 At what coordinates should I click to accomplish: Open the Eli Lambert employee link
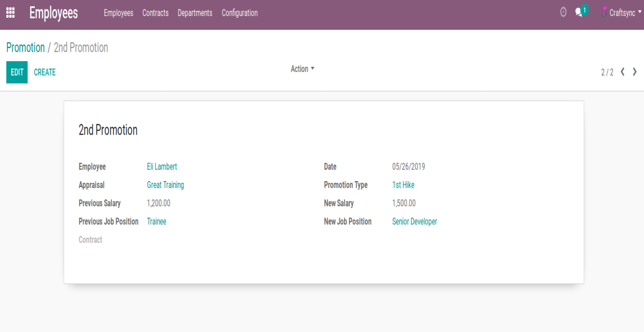click(x=162, y=167)
